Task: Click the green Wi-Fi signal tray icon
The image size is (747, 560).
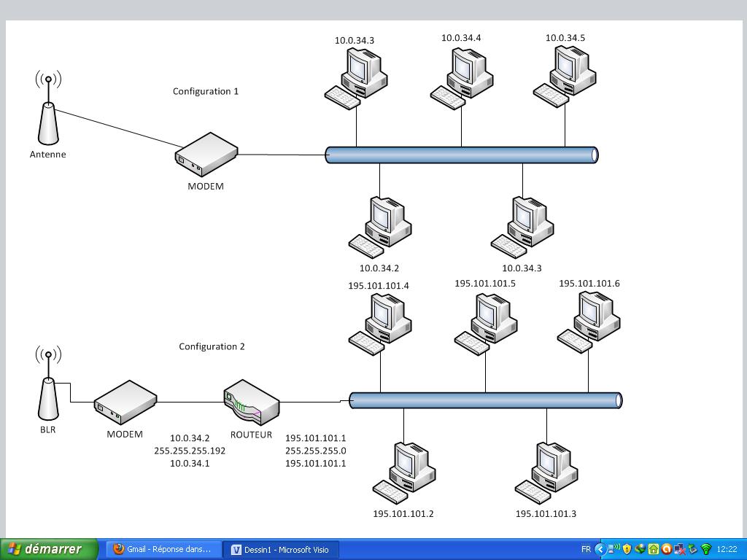Action: coord(706,549)
